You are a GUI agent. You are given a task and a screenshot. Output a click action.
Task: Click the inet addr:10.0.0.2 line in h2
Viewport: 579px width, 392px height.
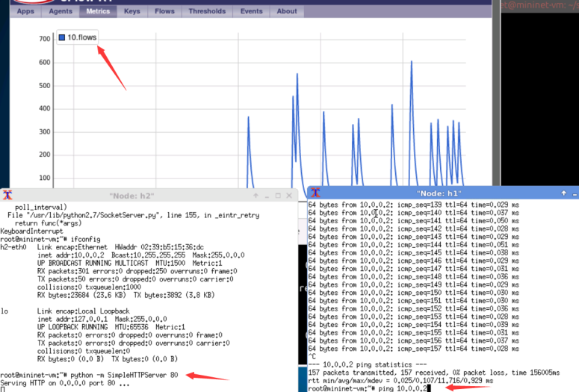(x=140, y=255)
